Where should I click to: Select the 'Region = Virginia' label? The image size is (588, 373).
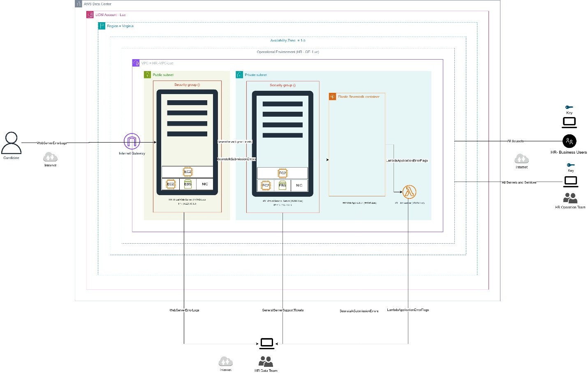[x=120, y=26]
